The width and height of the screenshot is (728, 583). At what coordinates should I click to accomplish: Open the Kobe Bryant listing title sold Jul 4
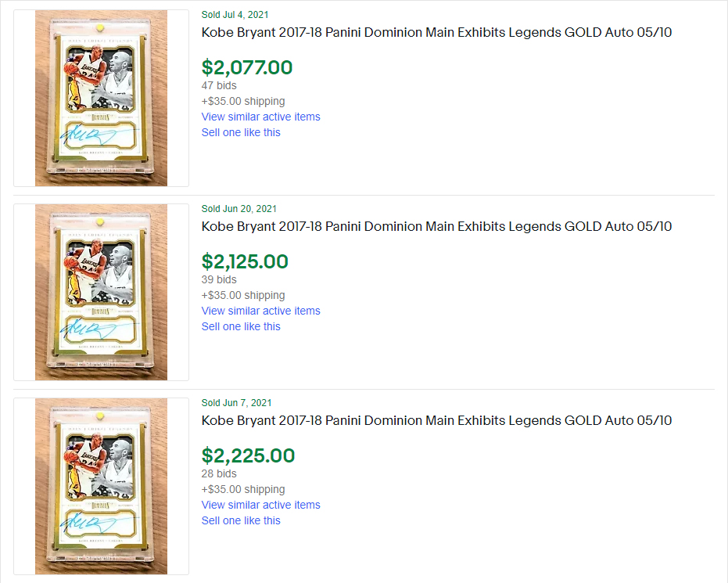(436, 33)
